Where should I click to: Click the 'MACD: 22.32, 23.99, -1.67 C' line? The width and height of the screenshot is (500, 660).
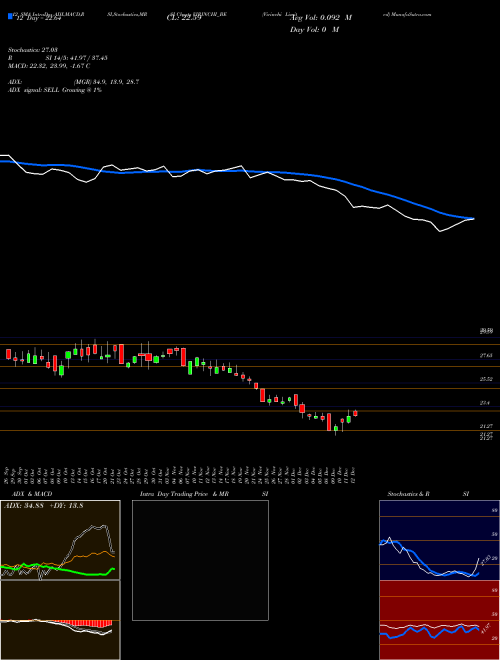pos(49,66)
